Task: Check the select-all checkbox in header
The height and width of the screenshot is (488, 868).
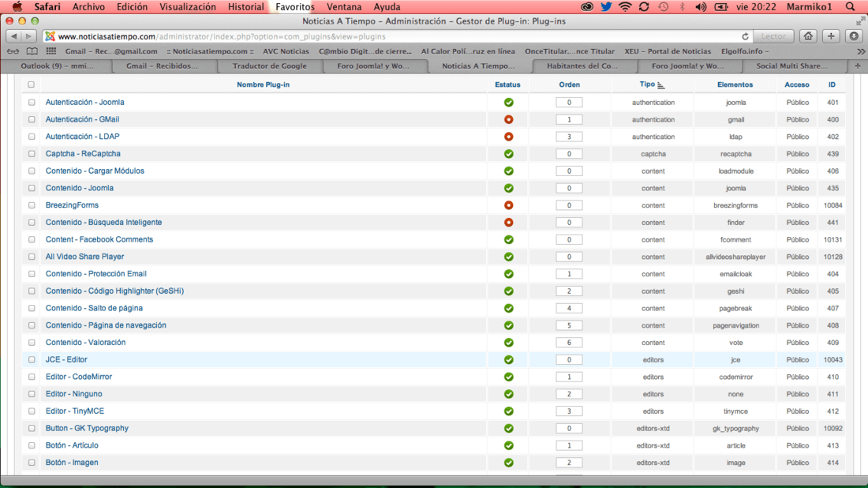Action: (x=31, y=84)
